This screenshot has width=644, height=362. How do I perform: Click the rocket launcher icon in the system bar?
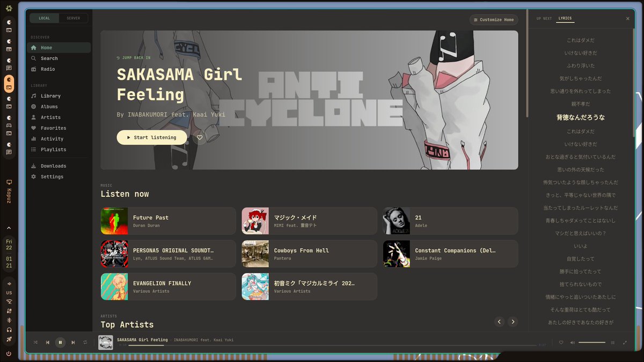[9, 339]
